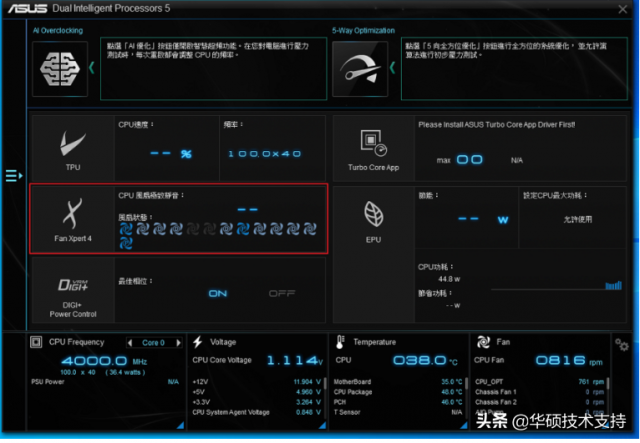The image size is (640, 443).
Task: Click the CPU Package temperature row
Action: pyautogui.click(x=398, y=392)
